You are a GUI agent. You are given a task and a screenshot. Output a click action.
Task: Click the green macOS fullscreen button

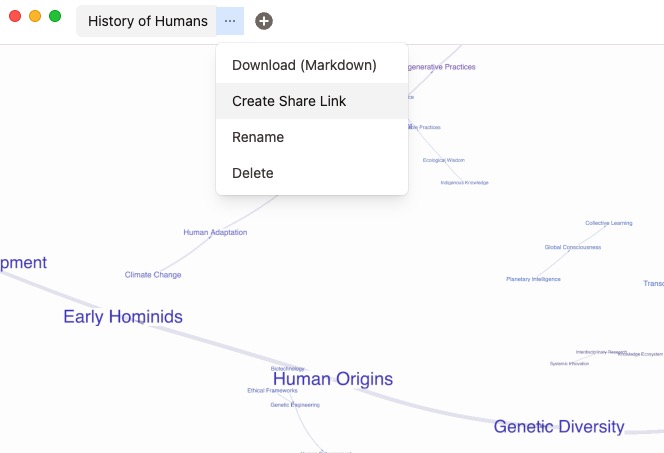[x=55, y=16]
